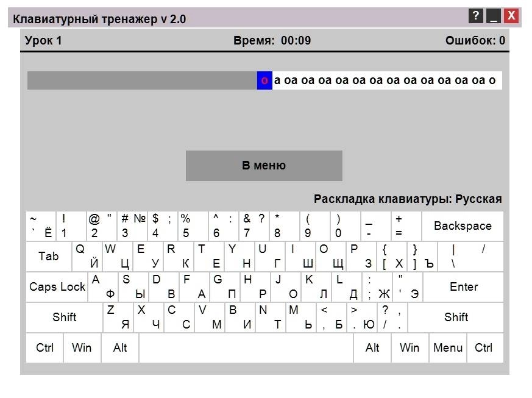
Task: Click the H / Р key
Action: point(255,287)
